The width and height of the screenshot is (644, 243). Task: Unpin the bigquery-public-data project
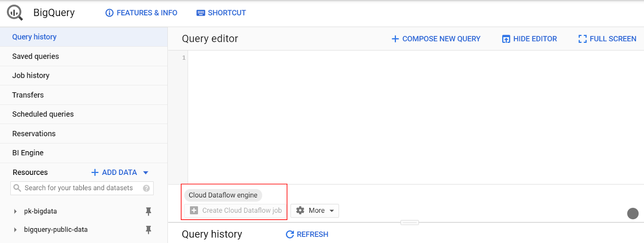tap(149, 230)
